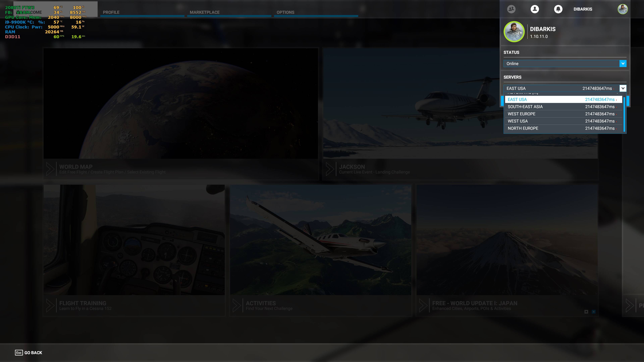Collapse the servers dropdown arrow next to EAST USA
This screenshot has width=644, height=362.
[x=623, y=88]
